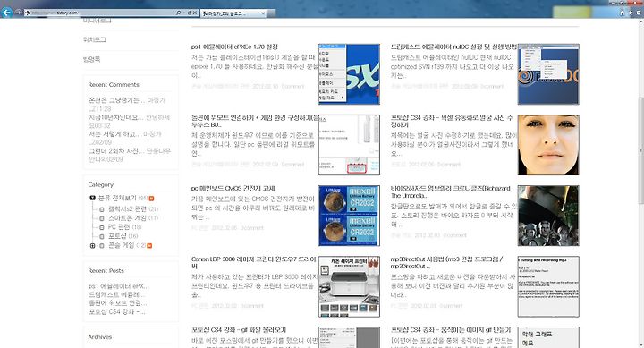The width and height of the screenshot is (644, 348).
Task: Expand the 콘솔 게임 category node
Action: coord(92,246)
